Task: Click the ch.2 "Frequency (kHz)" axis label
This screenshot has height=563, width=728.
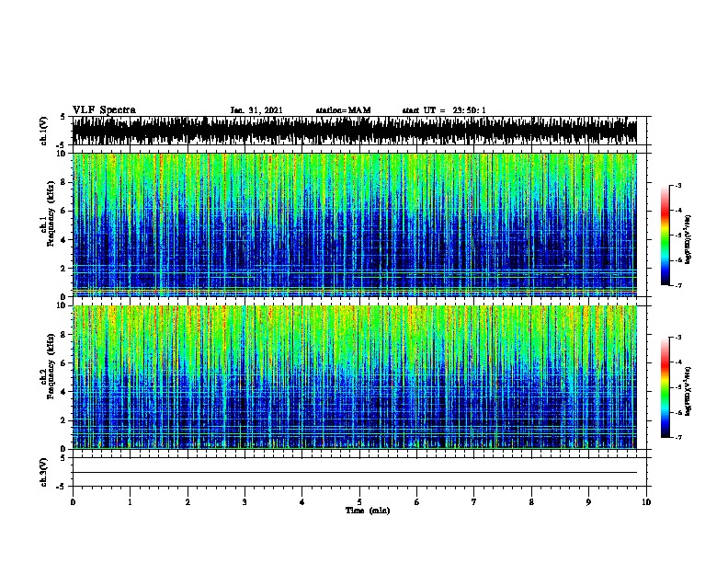Action: coord(51,365)
